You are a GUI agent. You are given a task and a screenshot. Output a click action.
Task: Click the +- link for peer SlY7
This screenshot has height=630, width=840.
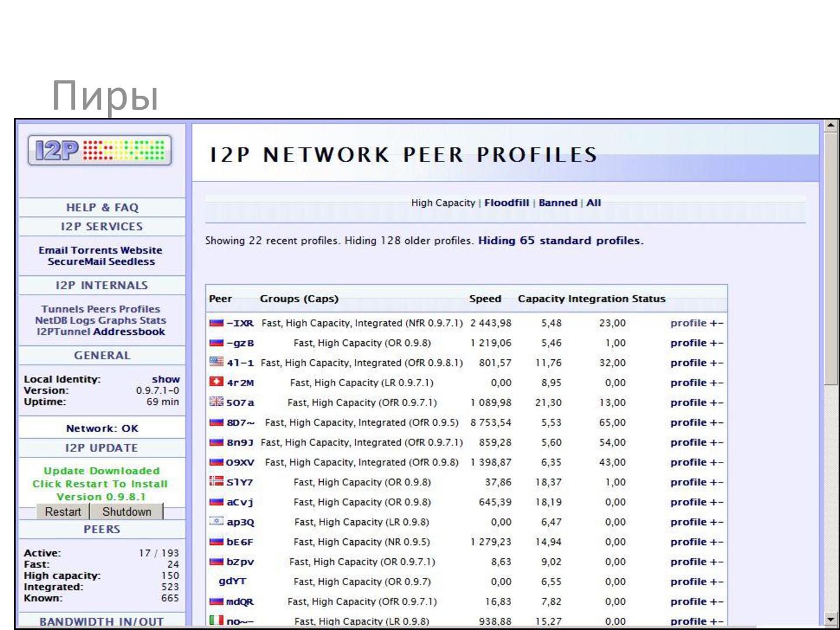716,482
